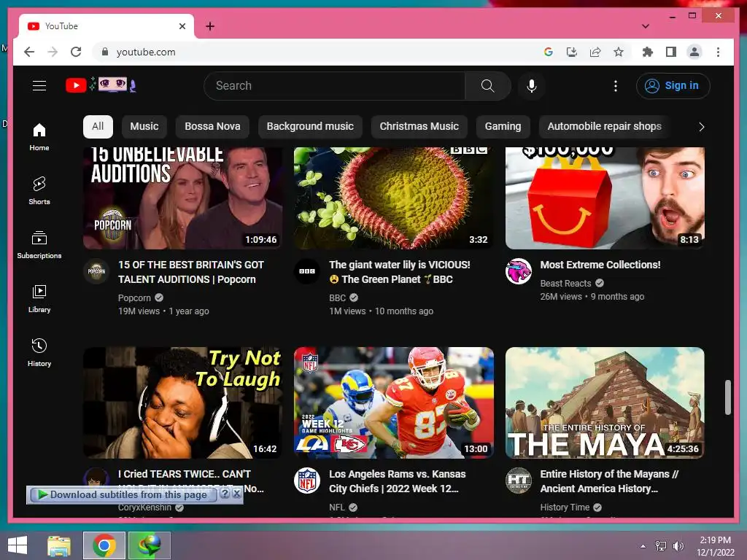Click Chrome forward arrow
Screen dimensions: 747x560
pos(53,52)
